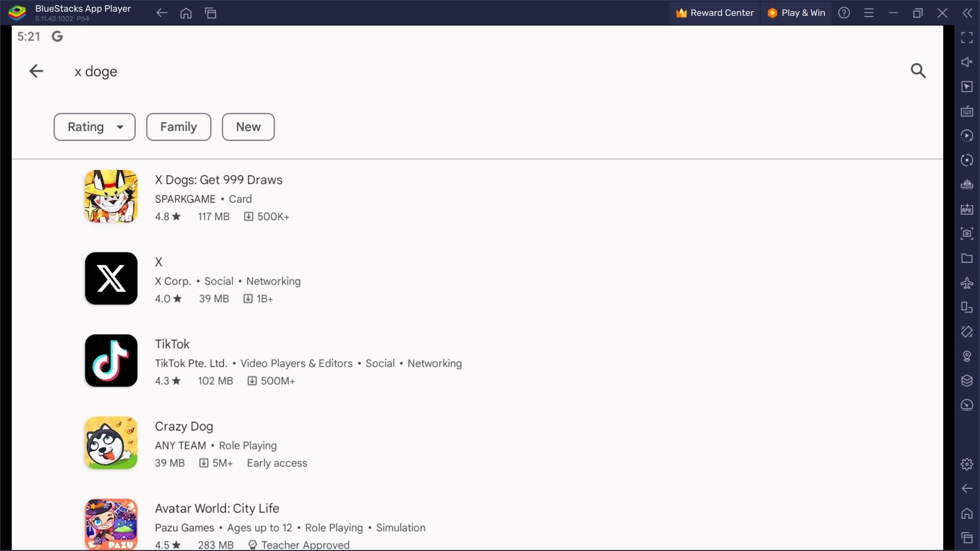
Task: Take a screenshot using sidebar icon
Action: (967, 233)
